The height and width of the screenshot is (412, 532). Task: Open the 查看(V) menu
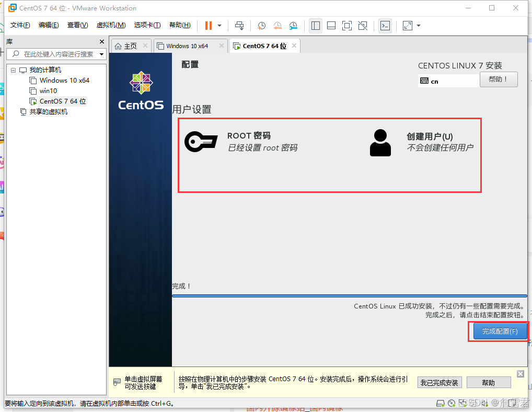point(77,25)
